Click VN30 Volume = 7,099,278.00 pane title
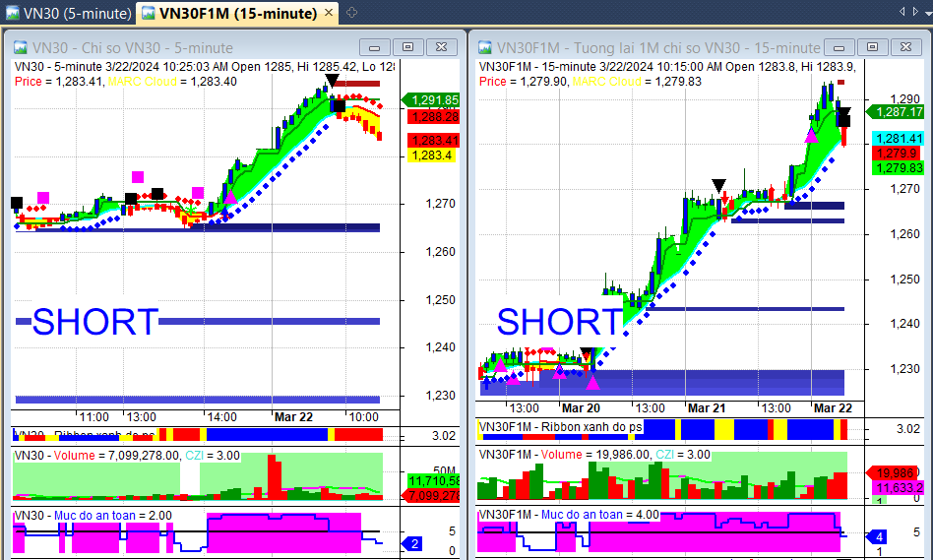The height and width of the screenshot is (560, 933). point(127,456)
